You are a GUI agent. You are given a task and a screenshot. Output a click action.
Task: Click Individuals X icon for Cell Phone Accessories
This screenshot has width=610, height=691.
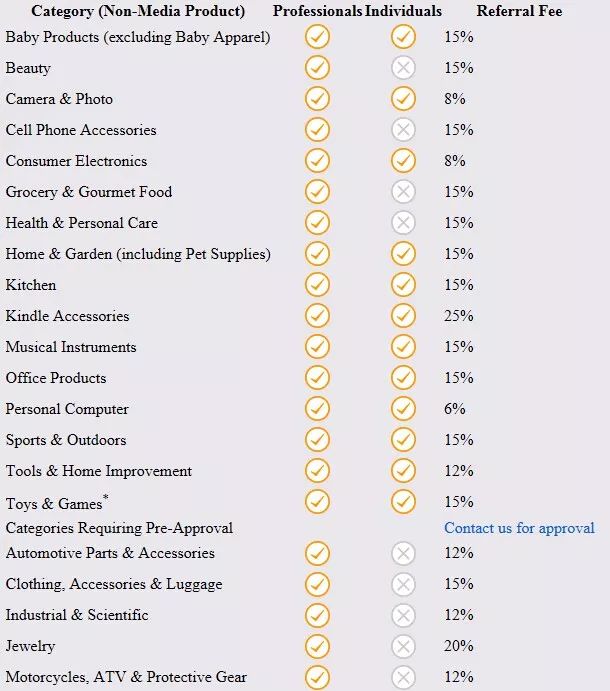click(x=403, y=130)
